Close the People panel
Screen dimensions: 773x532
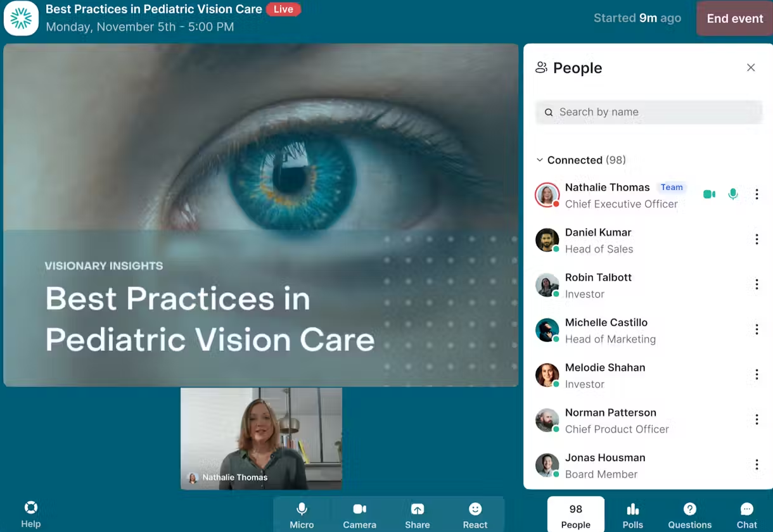751,68
